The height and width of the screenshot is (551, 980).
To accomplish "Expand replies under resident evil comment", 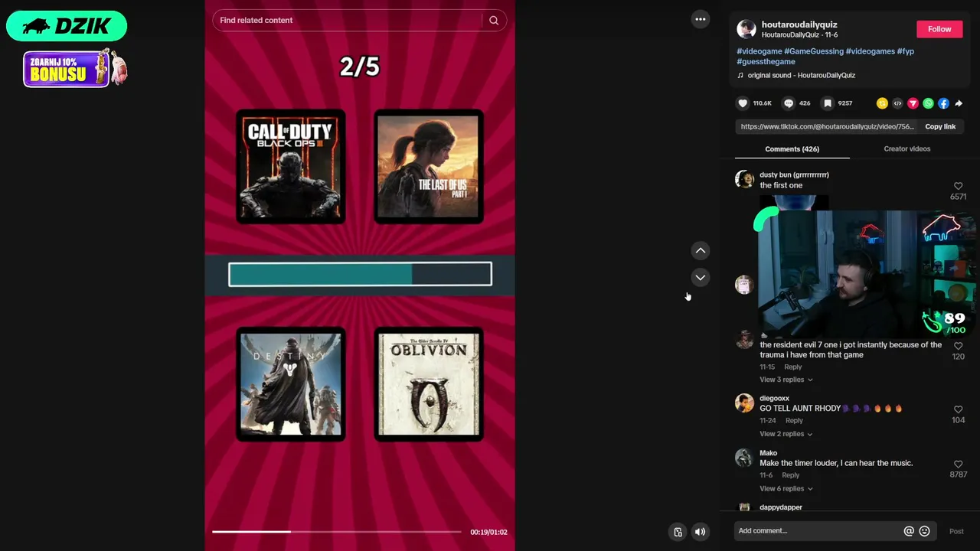I will point(786,380).
